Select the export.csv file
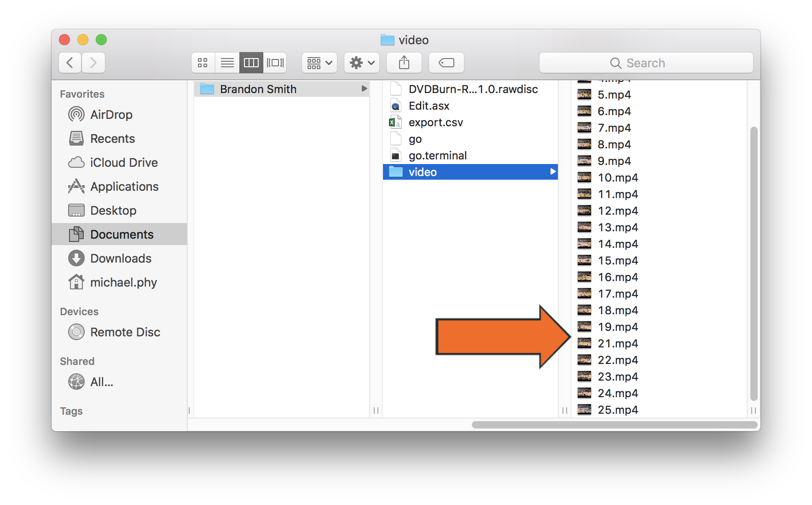812x505 pixels. [435, 123]
